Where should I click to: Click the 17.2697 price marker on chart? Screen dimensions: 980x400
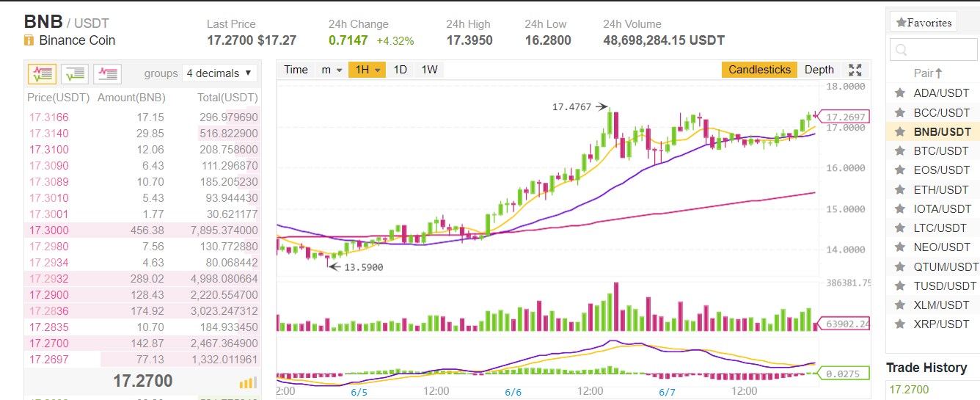pyautogui.click(x=843, y=117)
